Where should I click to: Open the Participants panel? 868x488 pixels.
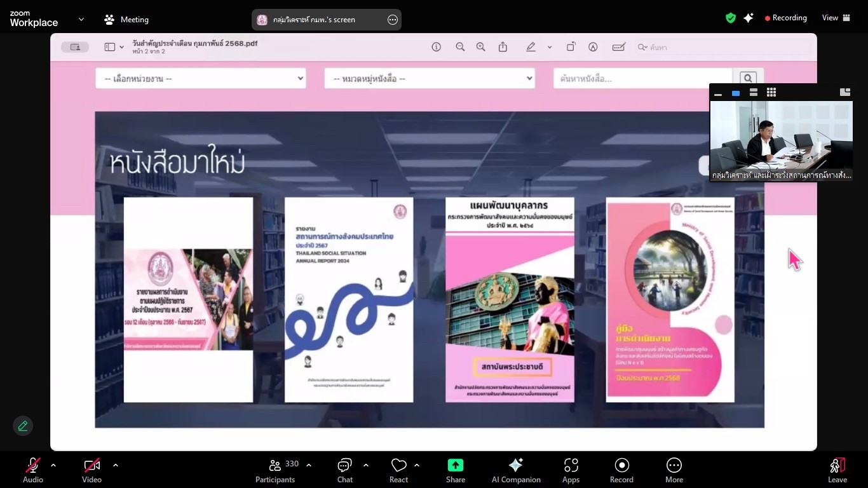(275, 470)
